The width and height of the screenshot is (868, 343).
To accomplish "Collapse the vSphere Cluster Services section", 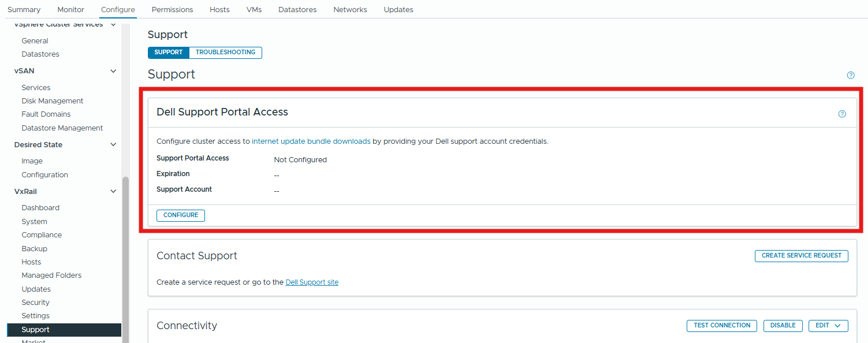I will pos(113,24).
